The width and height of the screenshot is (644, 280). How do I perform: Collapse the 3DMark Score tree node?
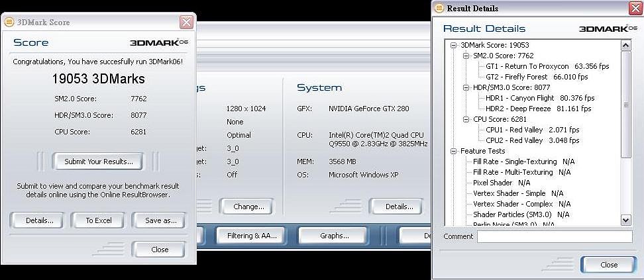pyautogui.click(x=453, y=45)
